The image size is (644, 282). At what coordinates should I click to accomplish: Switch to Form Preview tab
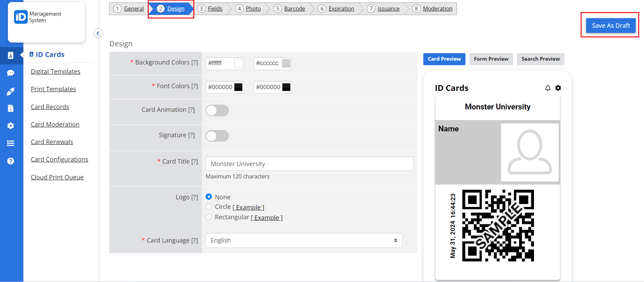491,59
